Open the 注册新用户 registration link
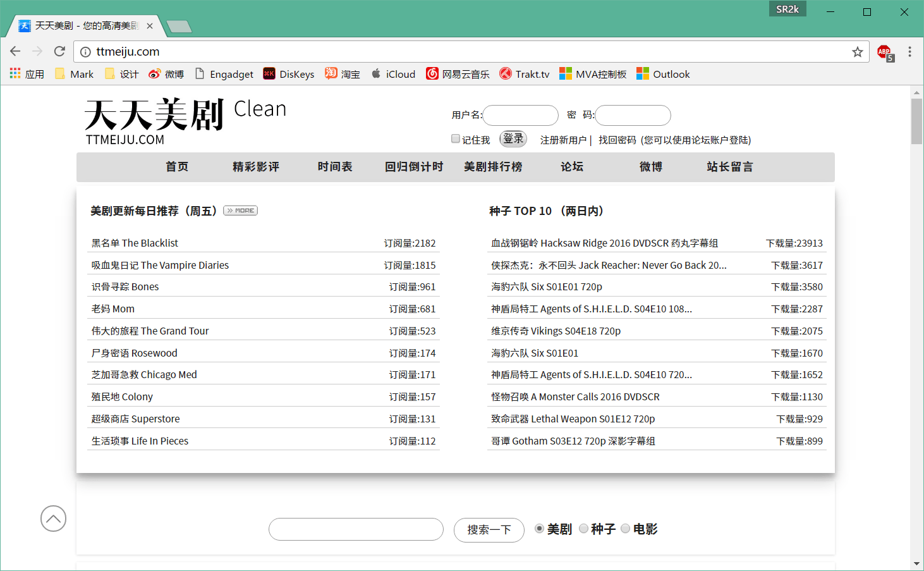Image resolution: width=924 pixels, height=571 pixels. [x=563, y=140]
